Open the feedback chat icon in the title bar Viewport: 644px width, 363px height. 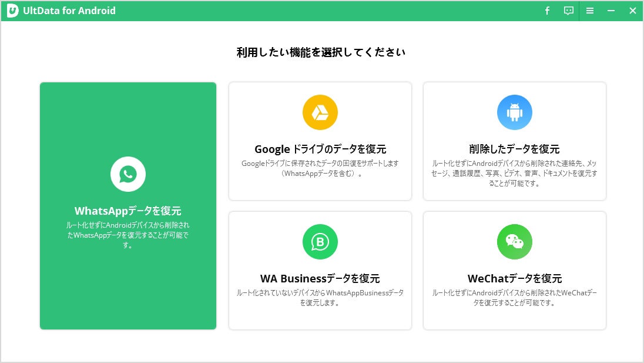pyautogui.click(x=568, y=11)
